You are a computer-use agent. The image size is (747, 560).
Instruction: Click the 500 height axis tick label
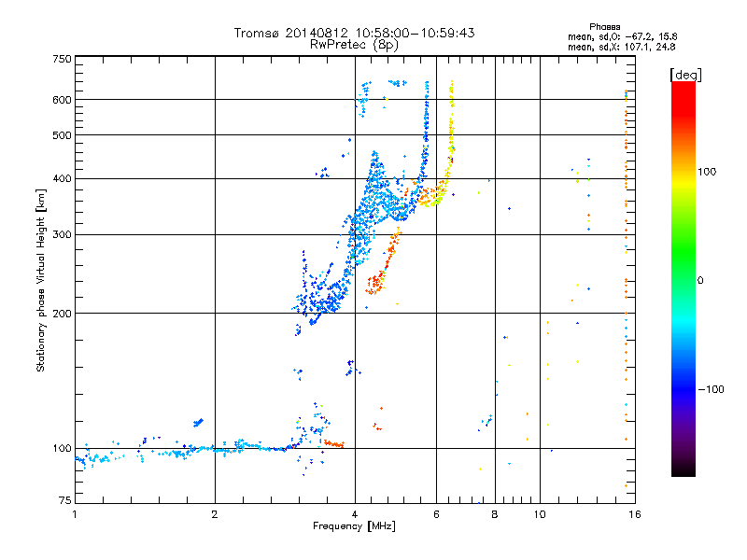62,135
